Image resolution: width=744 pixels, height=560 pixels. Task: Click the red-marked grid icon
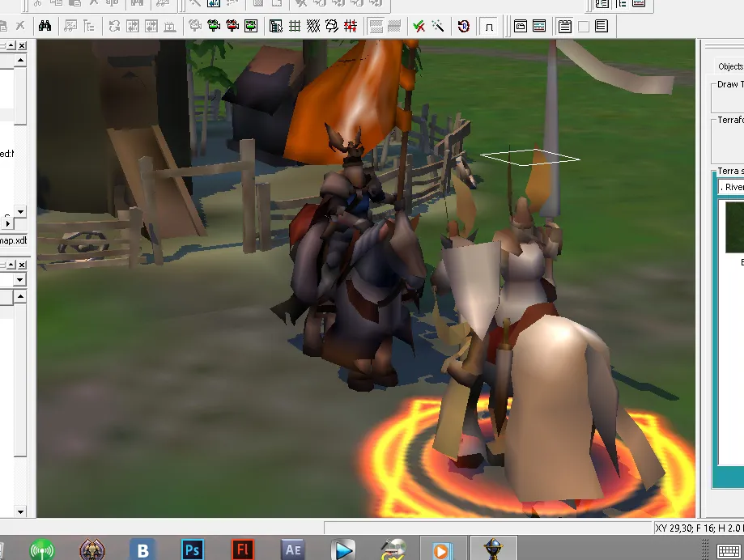pos(351,26)
